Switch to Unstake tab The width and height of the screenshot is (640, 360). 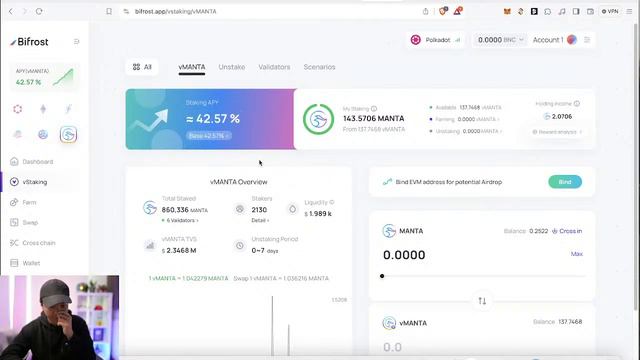click(x=232, y=67)
